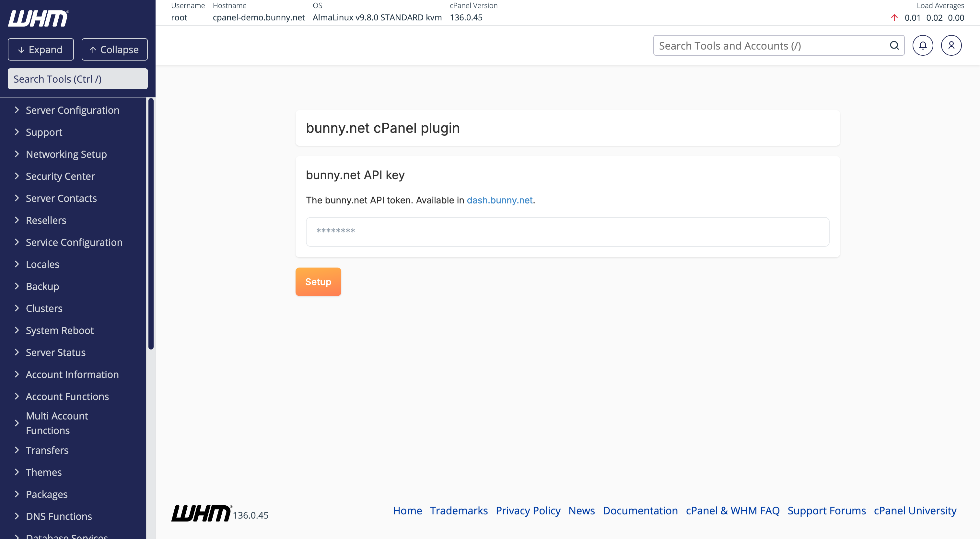Image resolution: width=980 pixels, height=539 pixels.
Task: Click the red load average arrow
Action: (894, 17)
